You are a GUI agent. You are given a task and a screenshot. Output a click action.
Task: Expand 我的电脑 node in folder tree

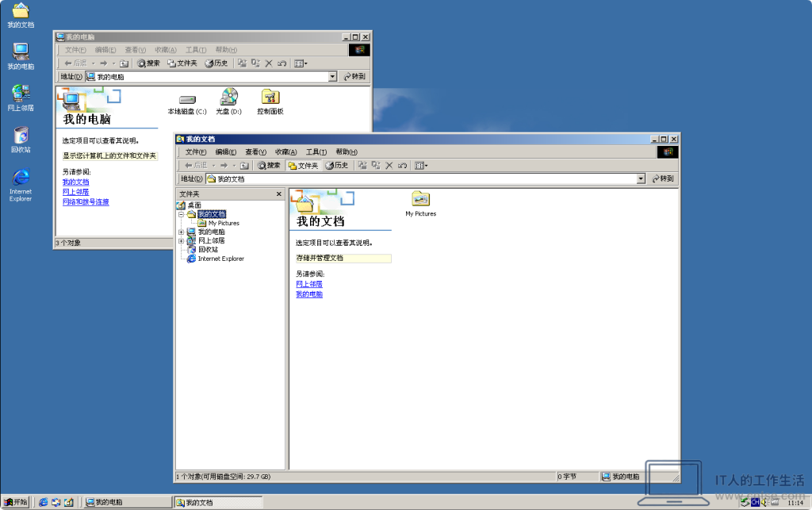click(x=182, y=232)
